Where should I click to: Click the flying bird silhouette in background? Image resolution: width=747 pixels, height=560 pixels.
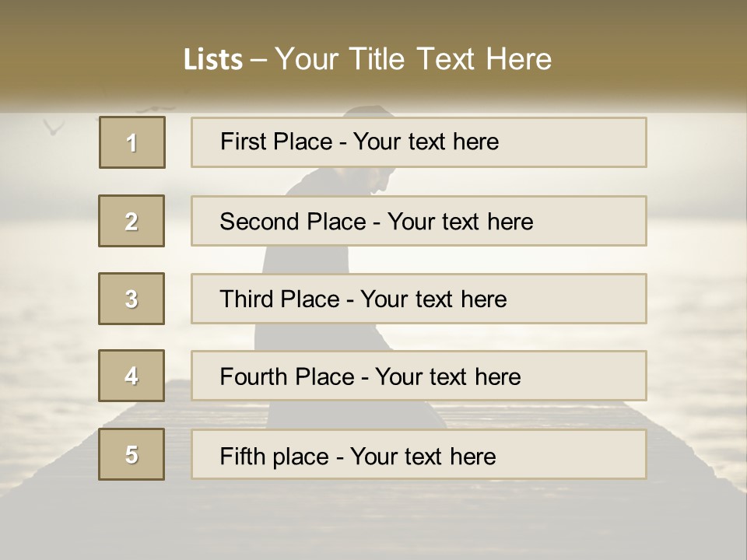53,126
